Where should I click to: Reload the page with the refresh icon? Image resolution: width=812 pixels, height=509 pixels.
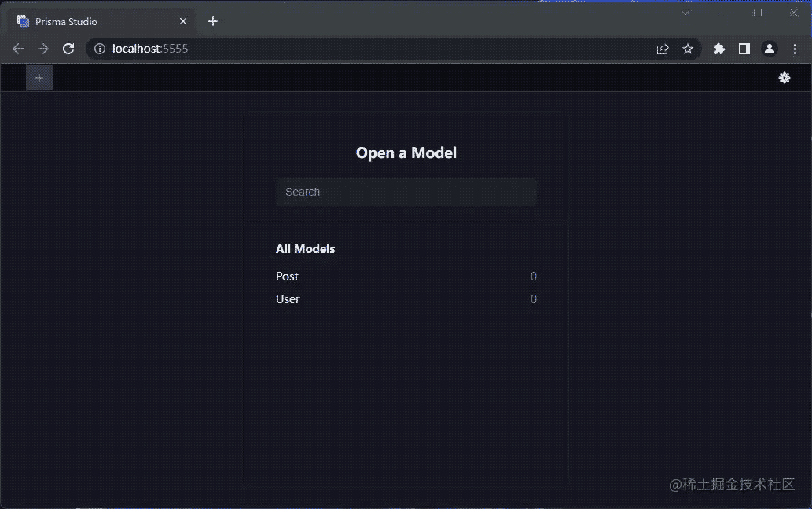68,49
